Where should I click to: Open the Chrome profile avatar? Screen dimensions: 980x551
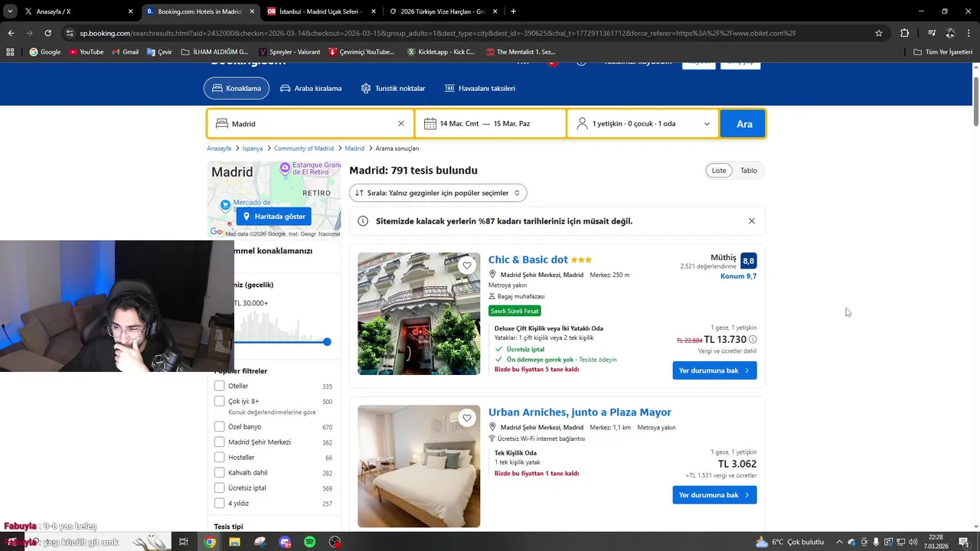950,33
